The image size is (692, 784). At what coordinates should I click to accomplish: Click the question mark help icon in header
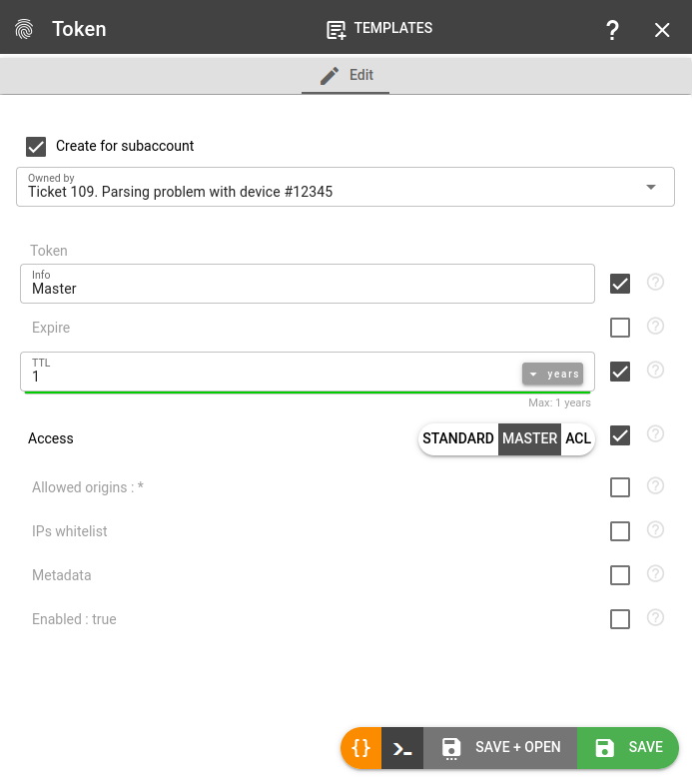point(613,30)
